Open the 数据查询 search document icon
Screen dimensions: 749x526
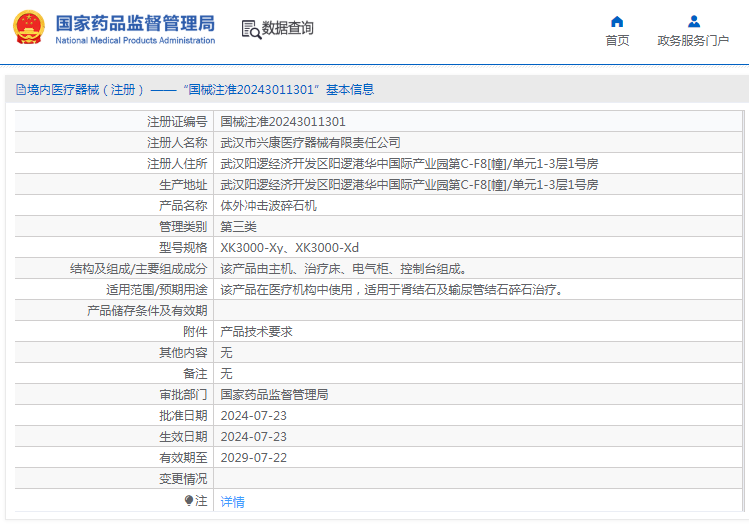pyautogui.click(x=251, y=29)
